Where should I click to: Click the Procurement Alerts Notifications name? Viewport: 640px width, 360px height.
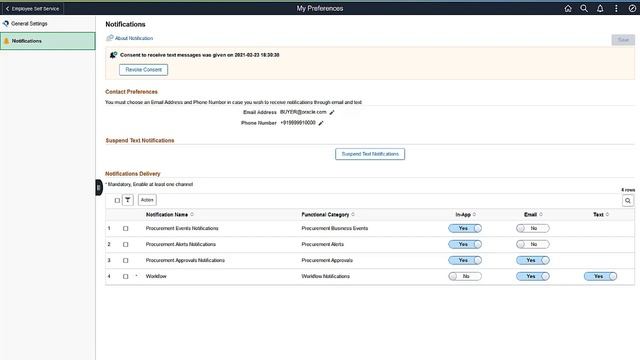tap(181, 244)
